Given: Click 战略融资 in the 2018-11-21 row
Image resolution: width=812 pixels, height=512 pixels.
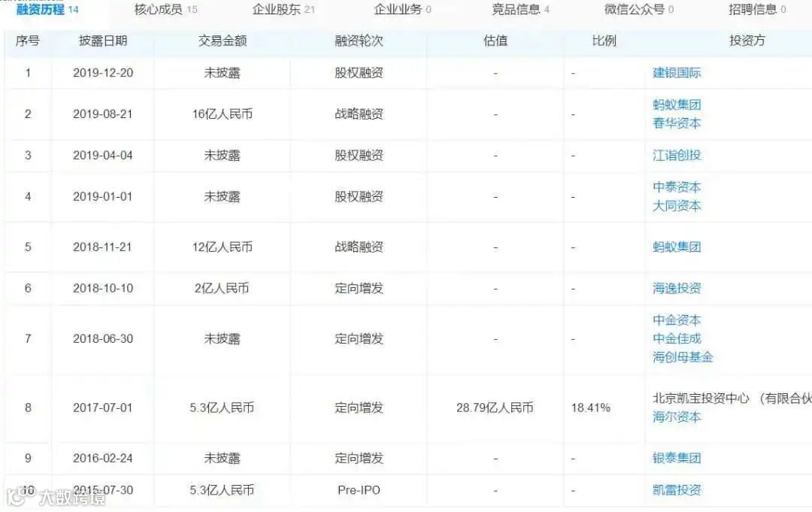Looking at the screenshot, I should point(359,247).
